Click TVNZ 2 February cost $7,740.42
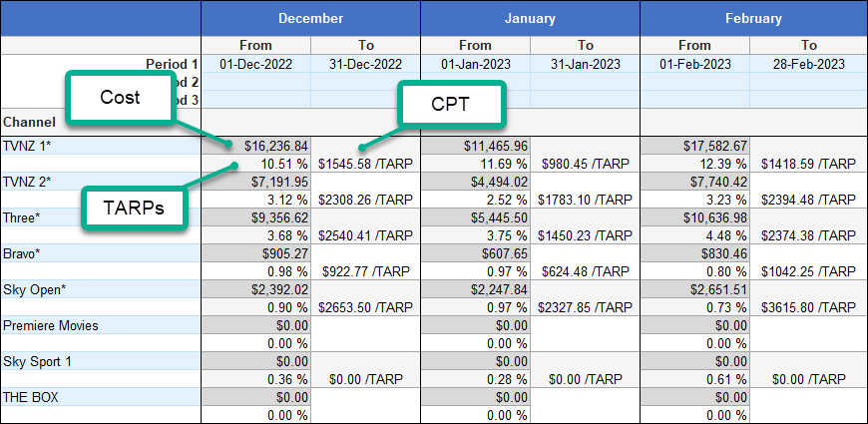Viewport: 868px width, 424px height. [x=694, y=182]
